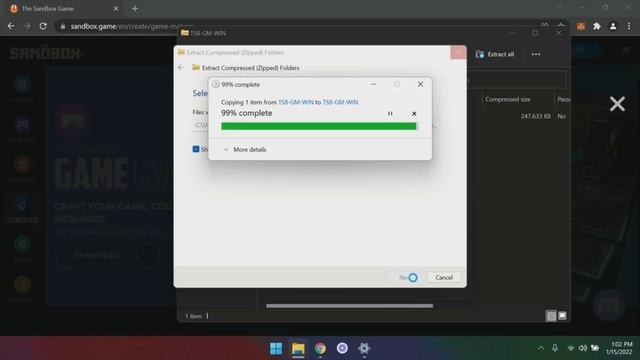
Task: Click the microphone tray icon
Action: (x=555, y=348)
